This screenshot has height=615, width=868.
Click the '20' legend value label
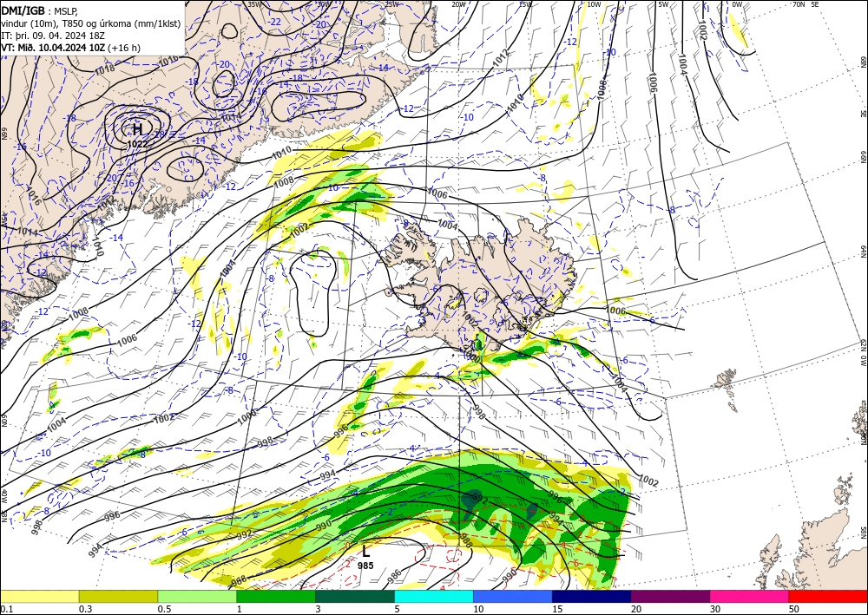click(x=636, y=609)
